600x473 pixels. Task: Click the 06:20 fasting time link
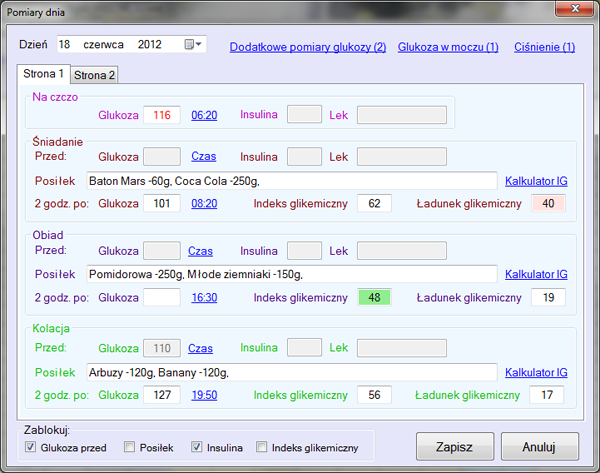click(204, 115)
